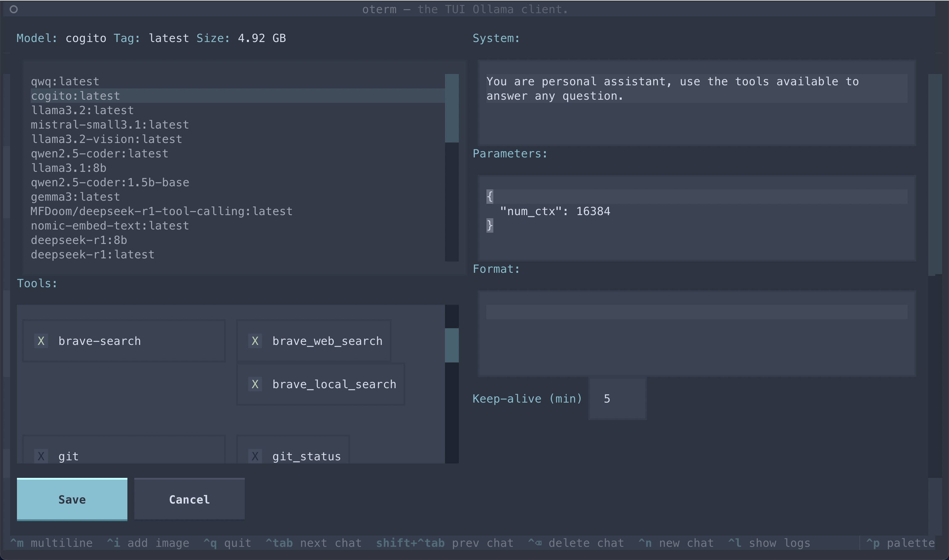949x560 pixels.
Task: Open the ^p palette in footer
Action: (900, 543)
